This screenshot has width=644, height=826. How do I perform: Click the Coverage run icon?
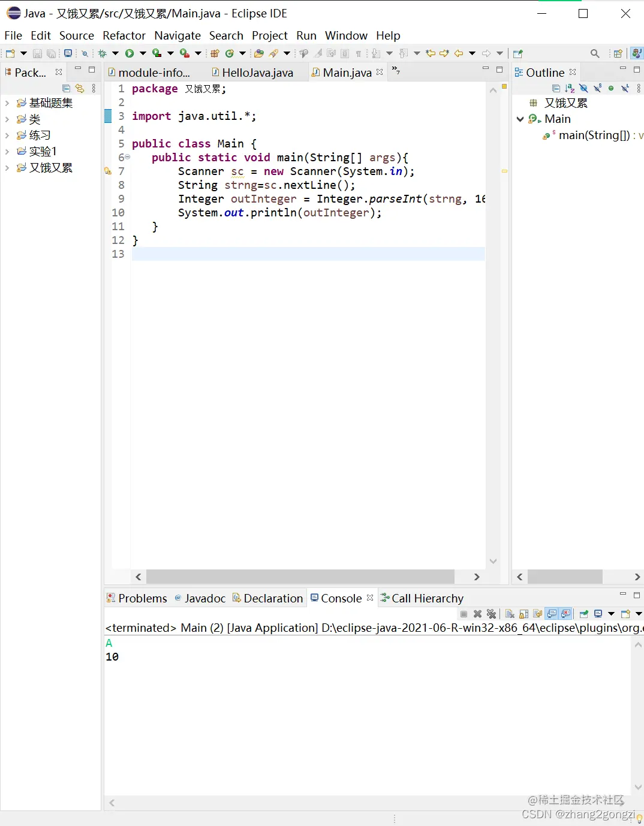pos(157,53)
